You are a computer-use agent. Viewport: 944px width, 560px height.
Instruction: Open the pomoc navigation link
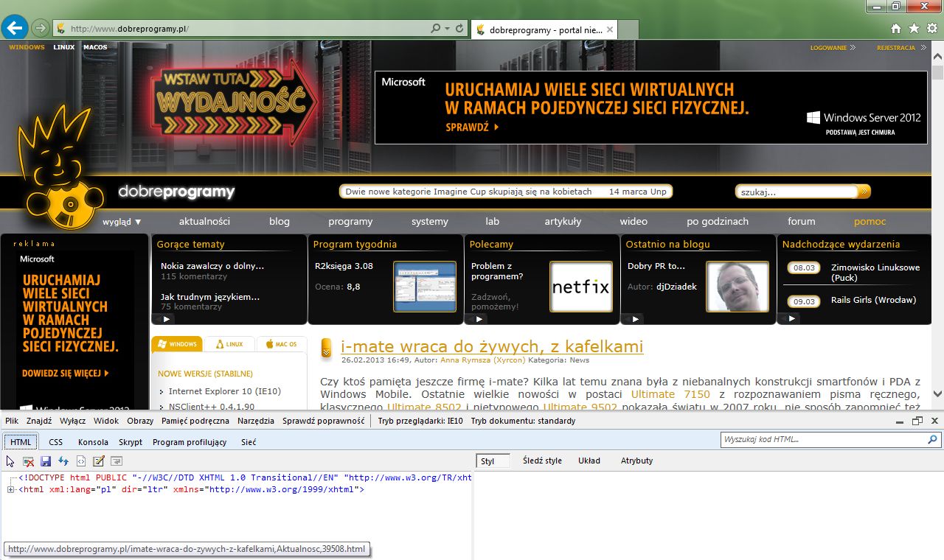[x=870, y=221]
